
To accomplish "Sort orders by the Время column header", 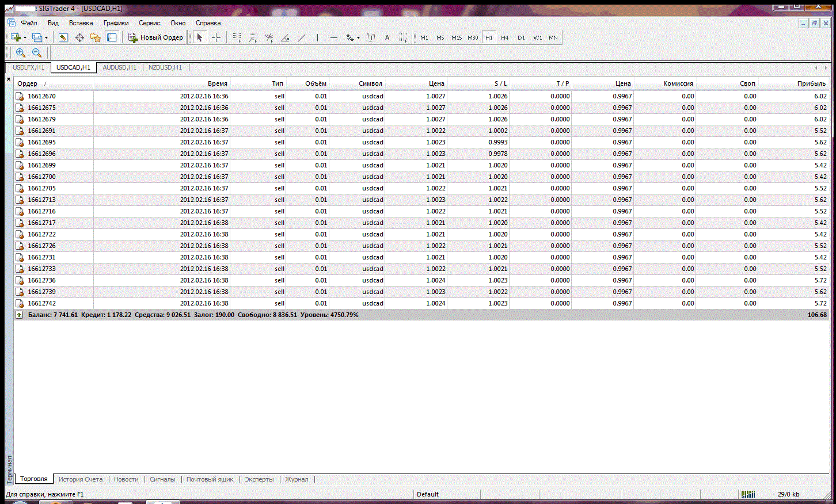I will coord(162,83).
